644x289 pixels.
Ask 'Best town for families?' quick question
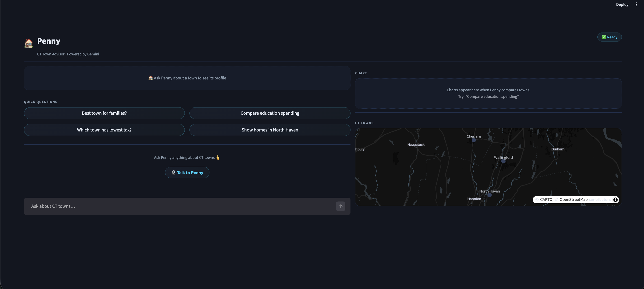pos(104,113)
